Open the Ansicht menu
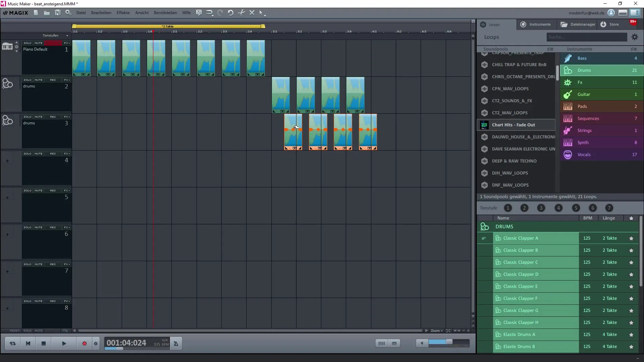 click(x=142, y=13)
